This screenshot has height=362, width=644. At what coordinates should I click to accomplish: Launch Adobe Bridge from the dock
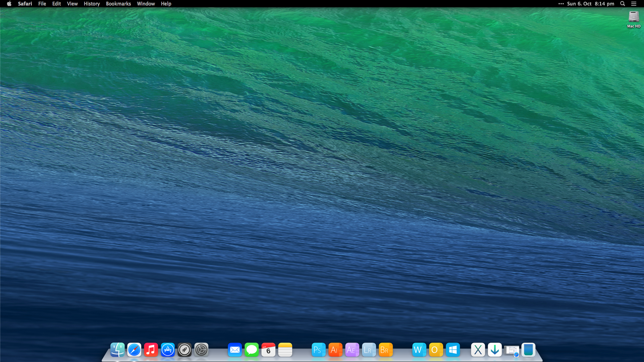[385, 350]
